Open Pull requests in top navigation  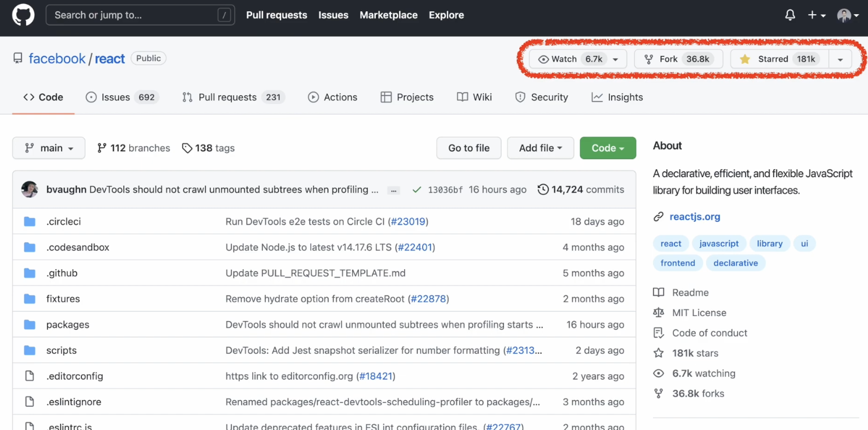(x=277, y=15)
